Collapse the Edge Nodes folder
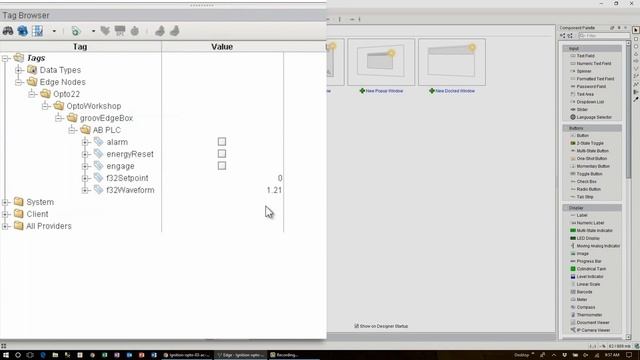Image resolution: width=640 pixels, height=360 pixels. pyautogui.click(x=19, y=82)
